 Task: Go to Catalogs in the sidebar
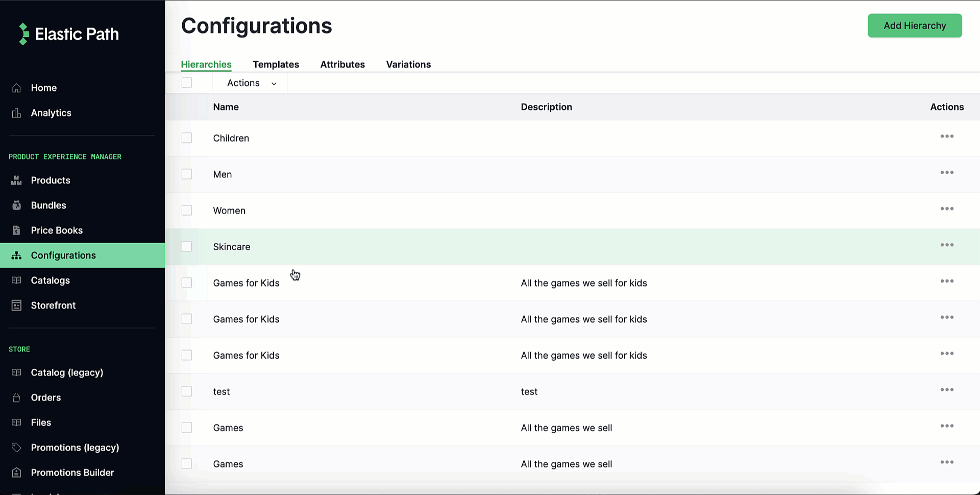50,280
